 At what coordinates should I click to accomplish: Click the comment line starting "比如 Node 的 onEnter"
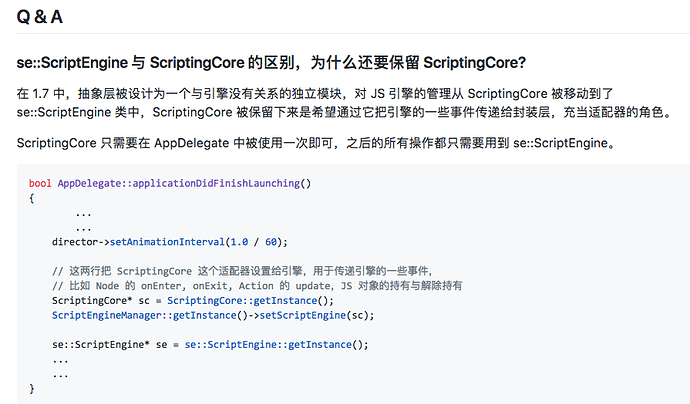[x=257, y=286]
